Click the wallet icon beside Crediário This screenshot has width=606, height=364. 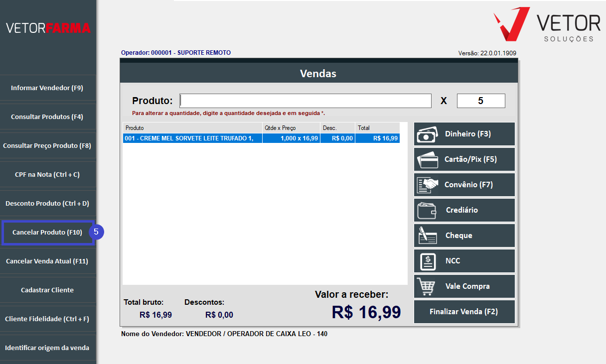tap(427, 210)
